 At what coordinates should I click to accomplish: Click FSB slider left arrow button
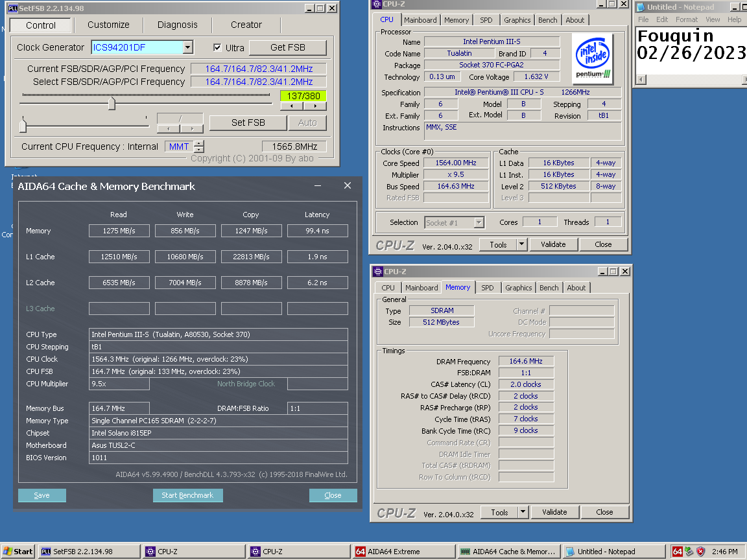[x=292, y=106]
